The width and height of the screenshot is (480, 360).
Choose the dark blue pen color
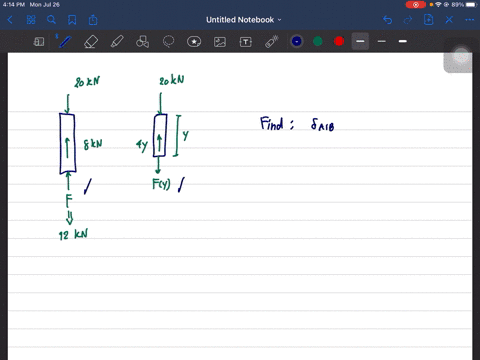297,41
